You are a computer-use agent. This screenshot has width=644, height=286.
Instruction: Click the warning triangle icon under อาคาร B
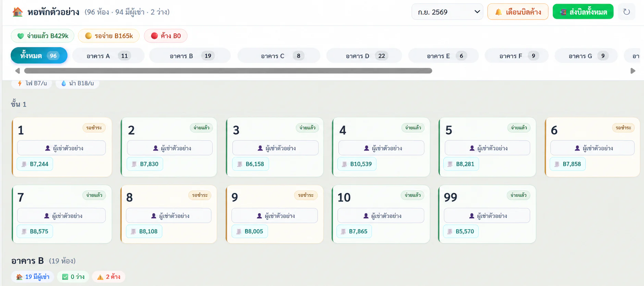pos(100,277)
